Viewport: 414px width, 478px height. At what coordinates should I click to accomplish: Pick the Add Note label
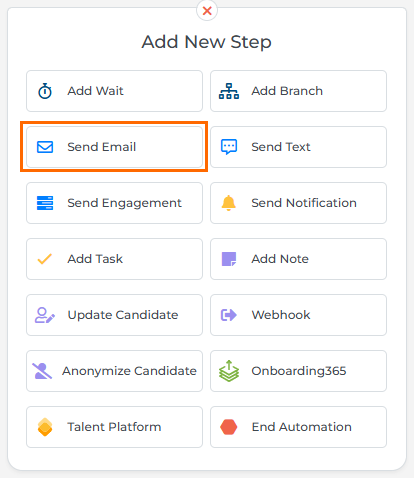click(x=280, y=259)
